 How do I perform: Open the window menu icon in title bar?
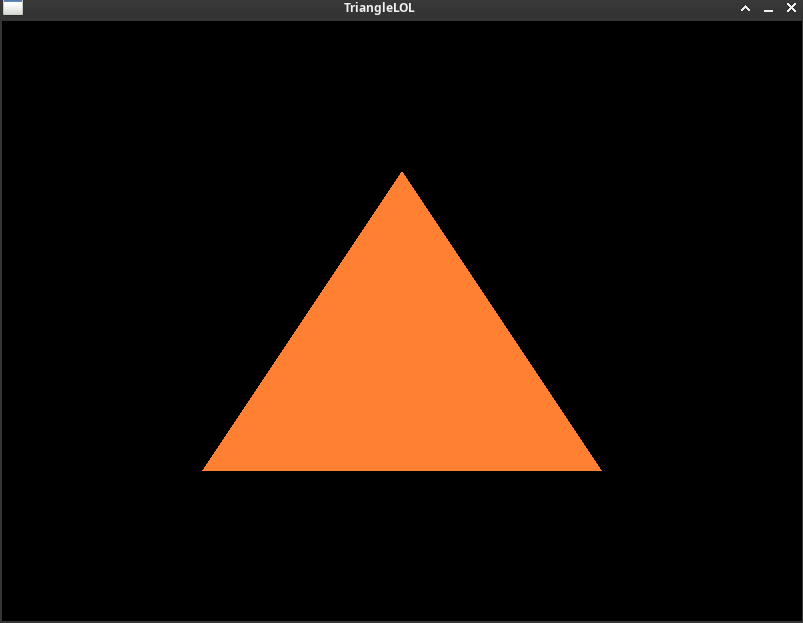13,8
